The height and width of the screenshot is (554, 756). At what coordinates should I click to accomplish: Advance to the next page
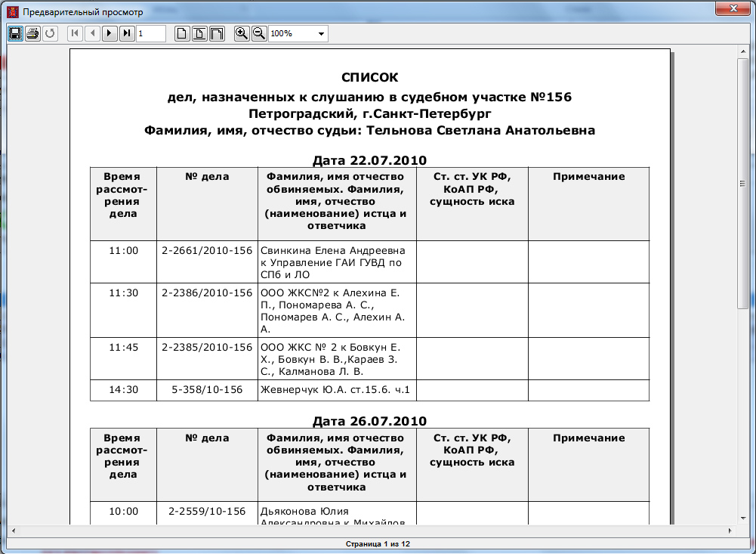click(x=110, y=33)
